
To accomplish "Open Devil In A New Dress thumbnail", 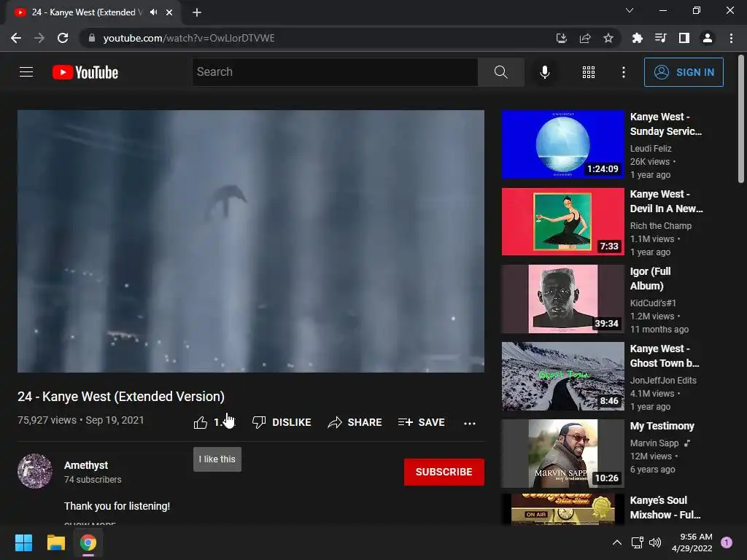I will pos(563,222).
